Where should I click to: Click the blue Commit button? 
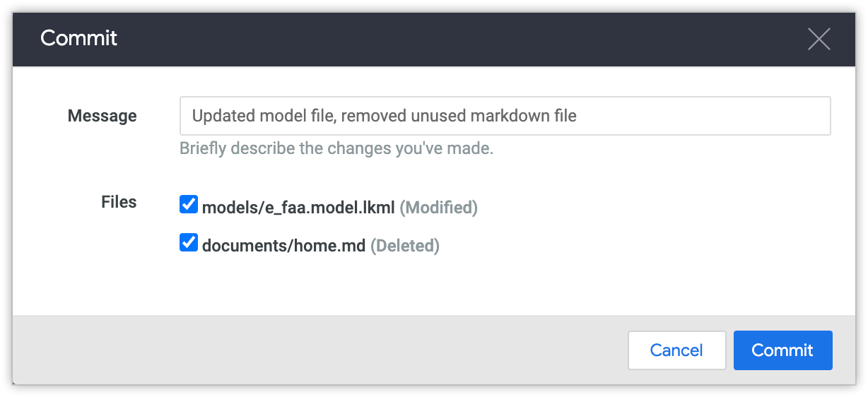[x=782, y=350]
